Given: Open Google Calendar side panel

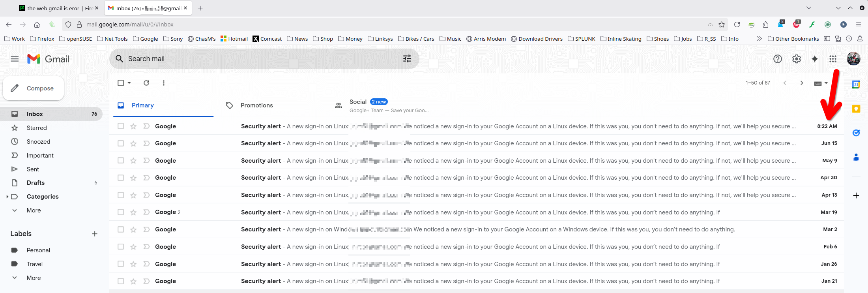Looking at the screenshot, I should [856, 85].
